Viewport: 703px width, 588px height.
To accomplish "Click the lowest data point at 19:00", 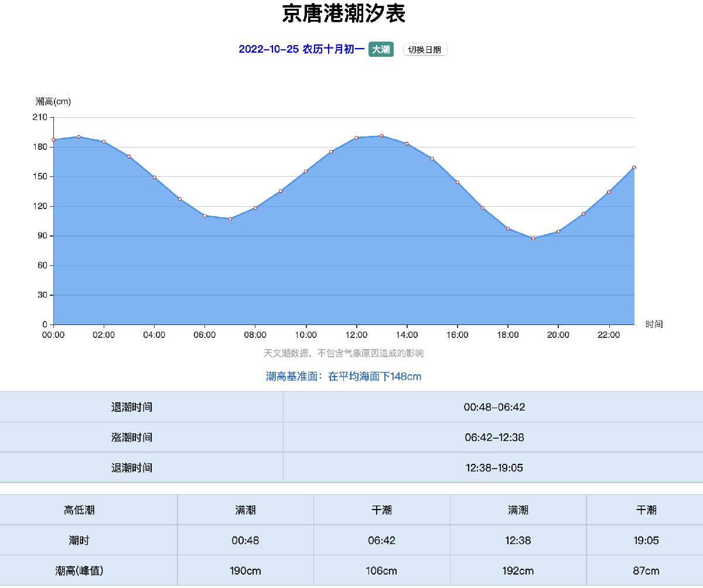I will click(x=533, y=238).
